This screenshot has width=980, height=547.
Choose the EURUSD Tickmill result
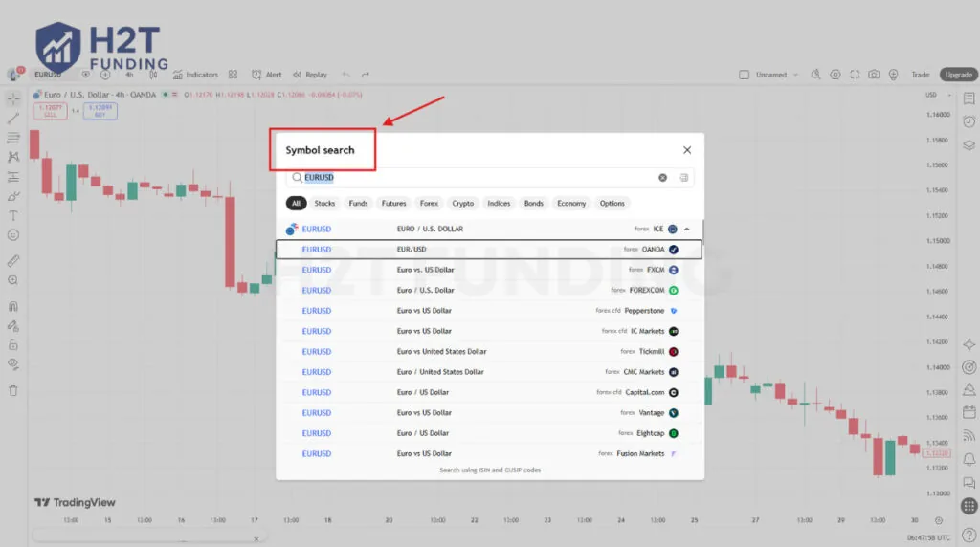click(x=489, y=352)
